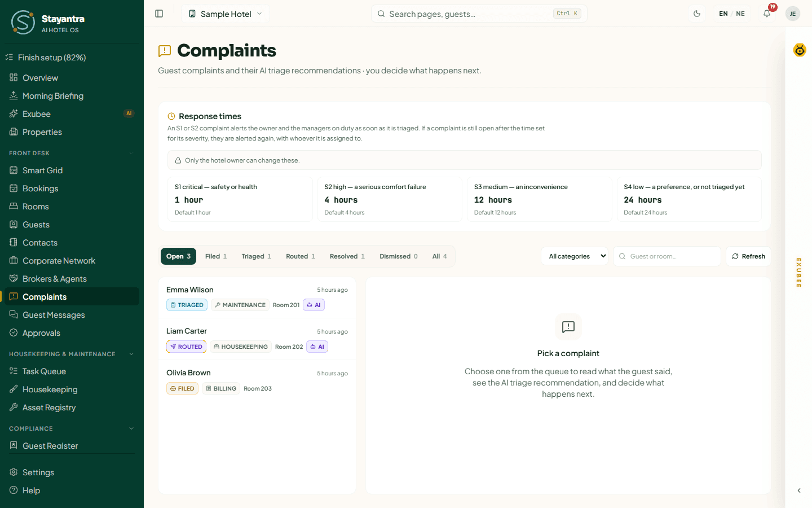This screenshot has width=812, height=508.
Task: Go to Overview in sidebar
Action: tap(72, 78)
